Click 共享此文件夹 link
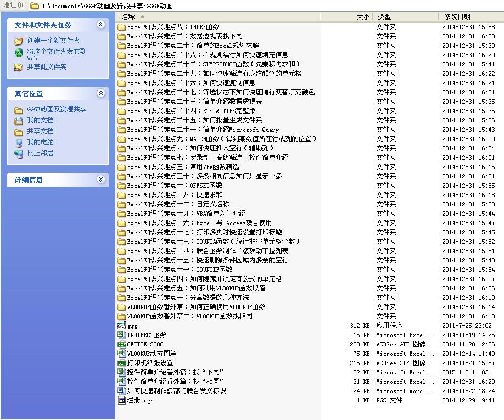The height and width of the screenshot is (420, 504). coord(47,67)
